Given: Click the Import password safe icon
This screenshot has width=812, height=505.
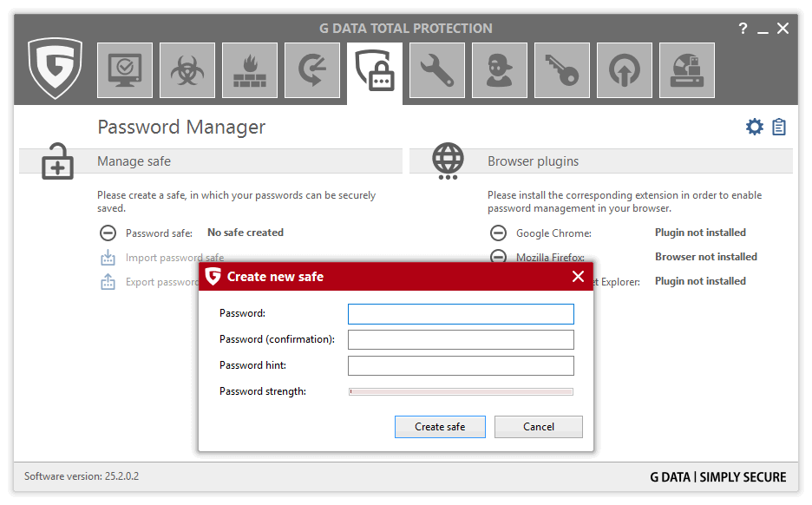Looking at the screenshot, I should point(108,258).
